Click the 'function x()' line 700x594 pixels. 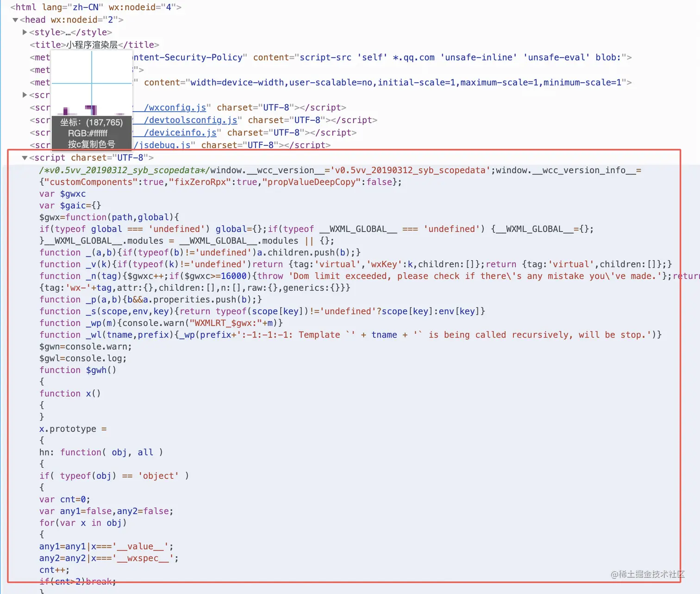(70, 394)
